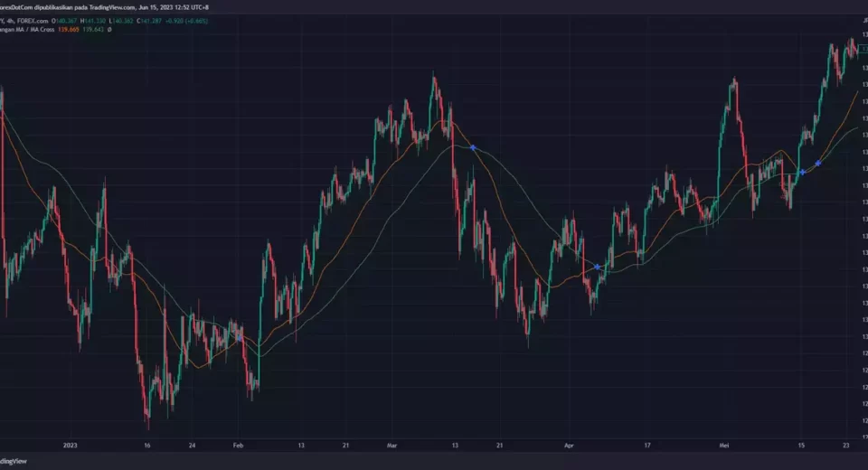The width and height of the screenshot is (868, 470).
Task: Click the open price value O140.367
Action: pos(64,21)
